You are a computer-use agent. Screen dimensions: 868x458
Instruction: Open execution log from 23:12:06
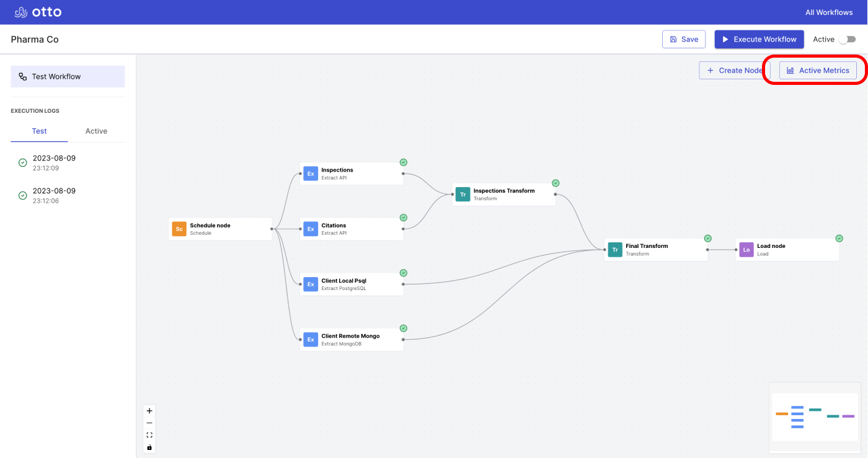pos(68,195)
